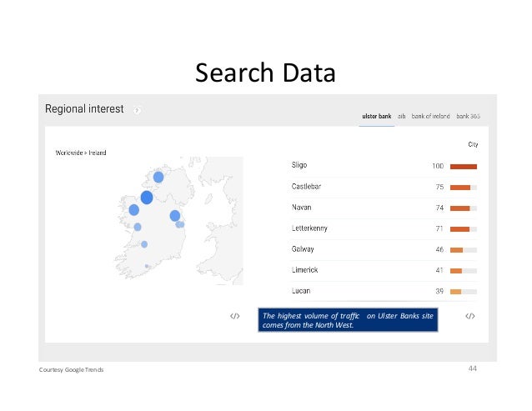This screenshot has height=411, width=532.
Task: Click the Worldwide breadcrumb link
Action: point(69,153)
